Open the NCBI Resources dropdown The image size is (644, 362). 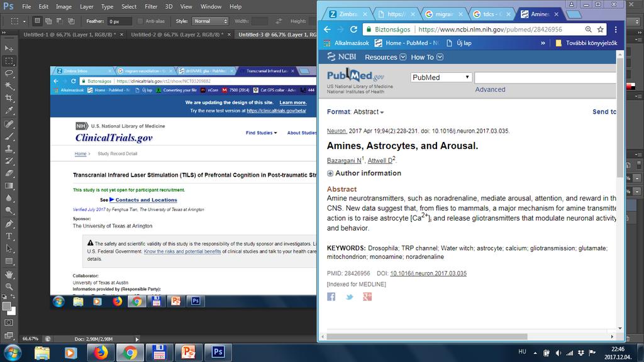pyautogui.click(x=386, y=57)
